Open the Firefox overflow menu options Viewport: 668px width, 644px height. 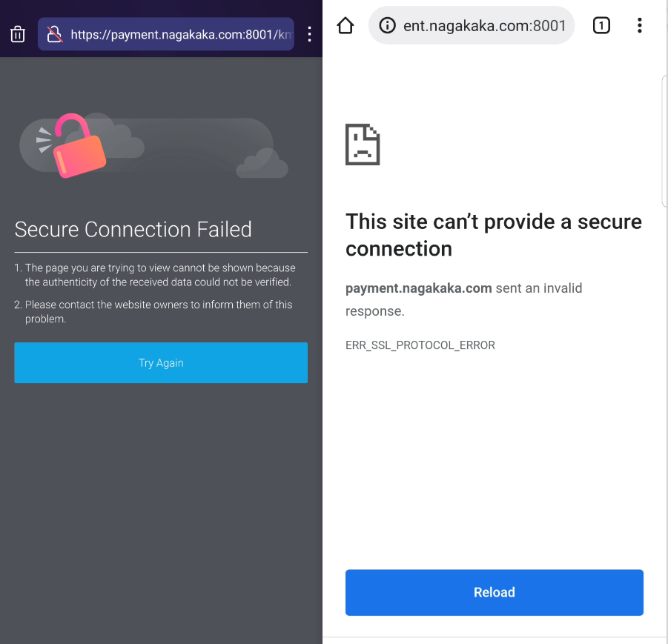tap(309, 33)
